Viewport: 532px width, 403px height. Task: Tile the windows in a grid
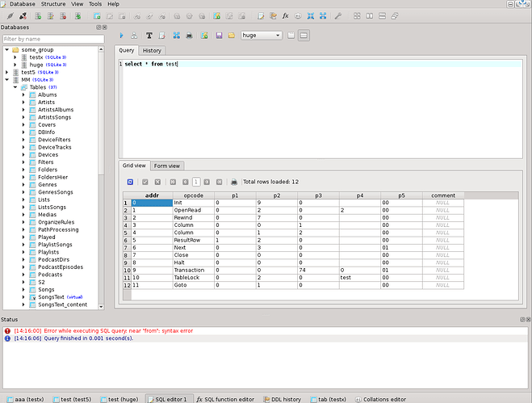coord(357,16)
